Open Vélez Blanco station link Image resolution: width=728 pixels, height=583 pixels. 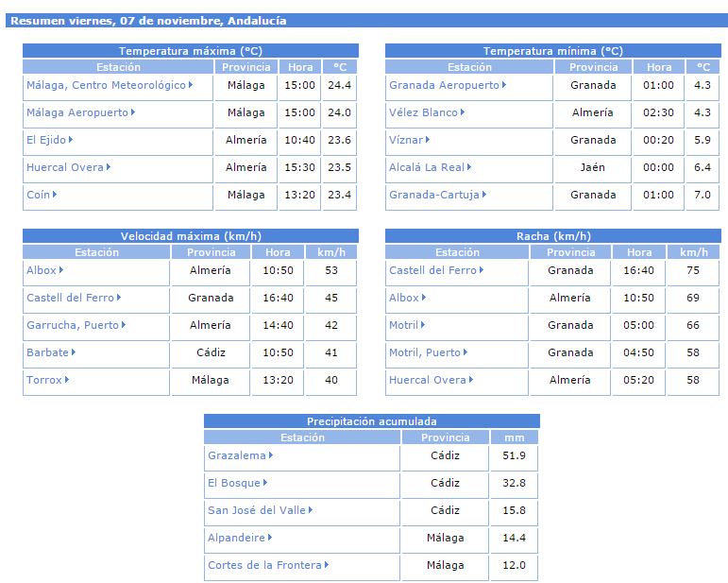pyautogui.click(x=427, y=112)
